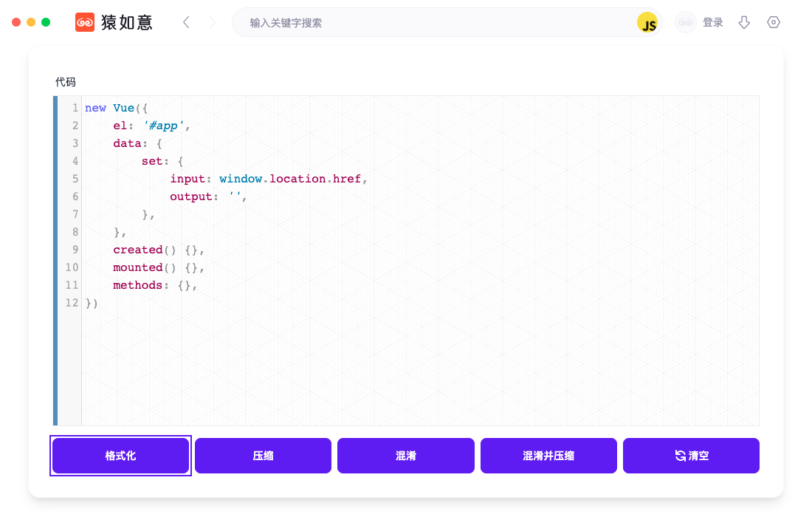812x517 pixels.
Task: Click the methods line in the editor
Action: (x=137, y=285)
